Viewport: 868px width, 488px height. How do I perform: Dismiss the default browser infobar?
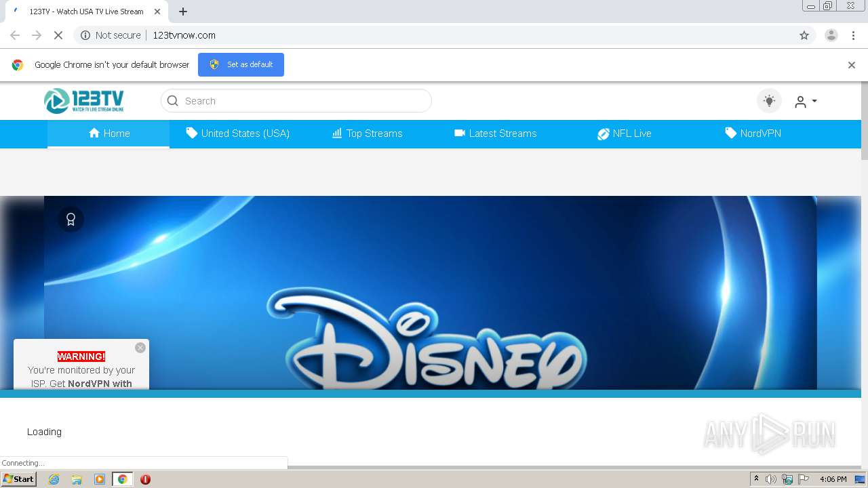[x=852, y=65]
